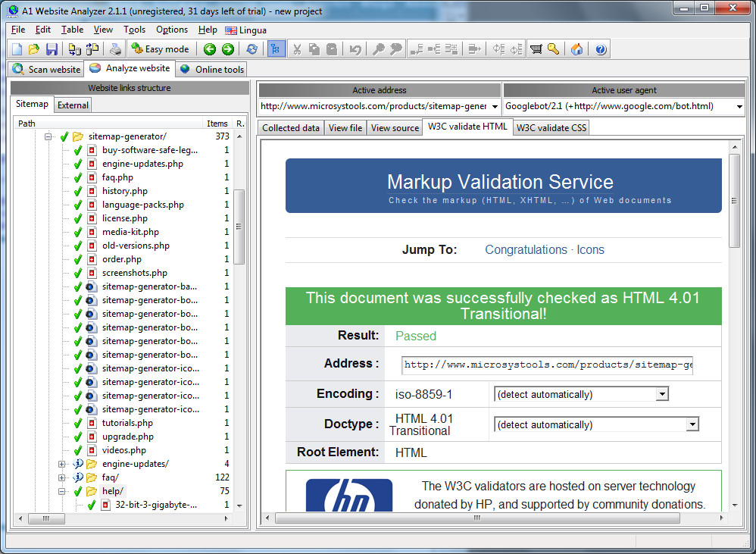This screenshot has height=554, width=756.
Task: Click the scissors cut icon
Action: pyautogui.click(x=297, y=49)
